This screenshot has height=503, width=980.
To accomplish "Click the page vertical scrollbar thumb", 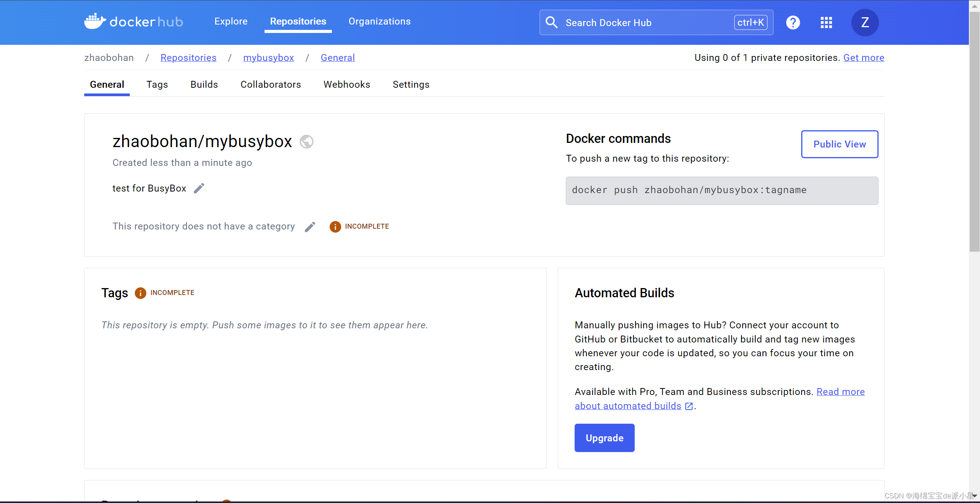I will tap(975, 132).
